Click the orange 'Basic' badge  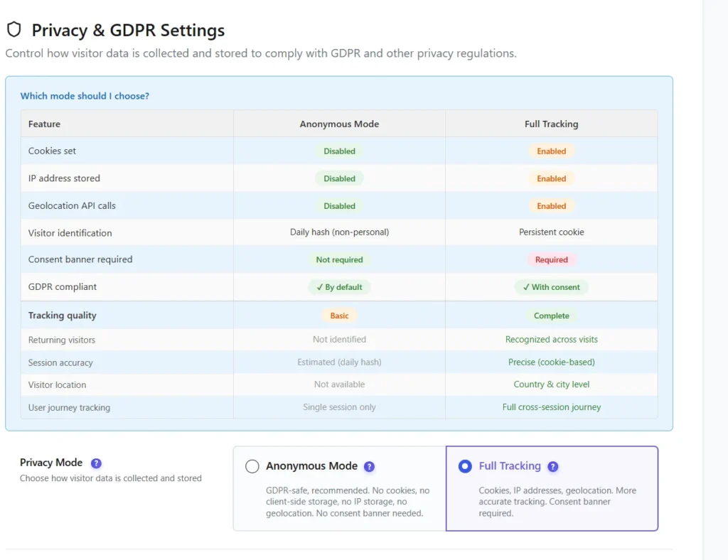[339, 316]
